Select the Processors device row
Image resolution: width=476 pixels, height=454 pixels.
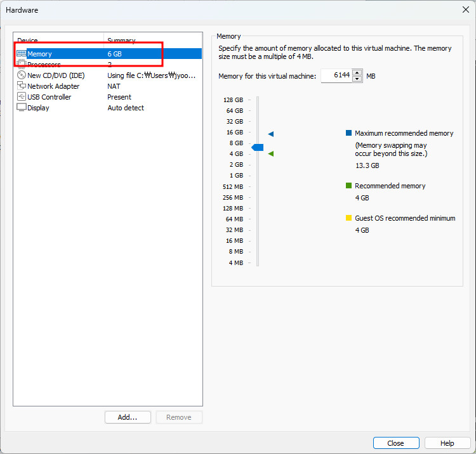tap(108, 65)
